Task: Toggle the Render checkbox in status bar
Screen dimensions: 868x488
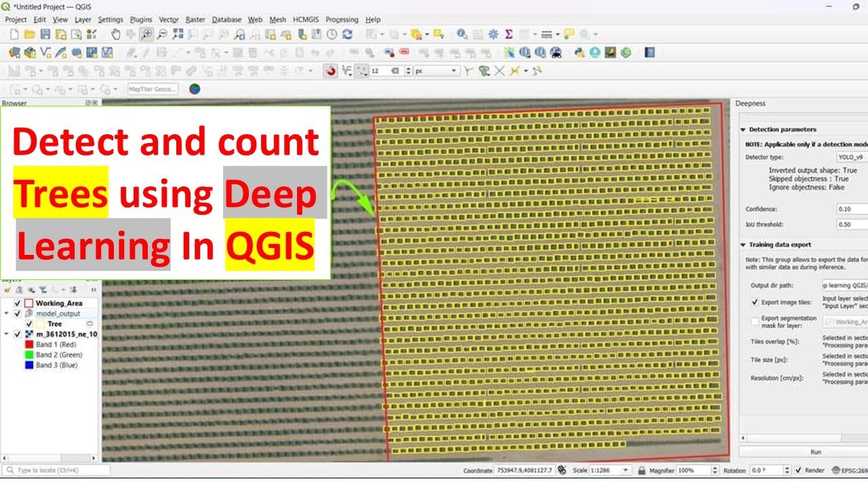Action: click(x=799, y=470)
